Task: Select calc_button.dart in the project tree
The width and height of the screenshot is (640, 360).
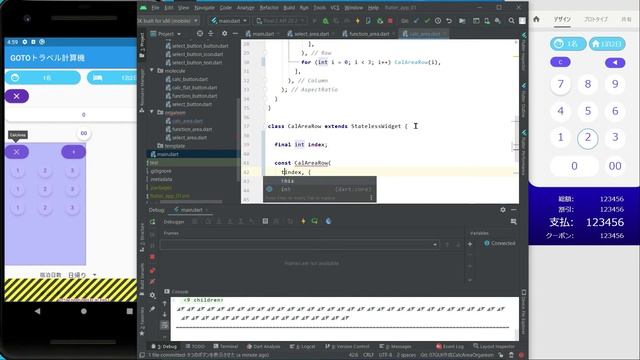Action: click(x=190, y=79)
